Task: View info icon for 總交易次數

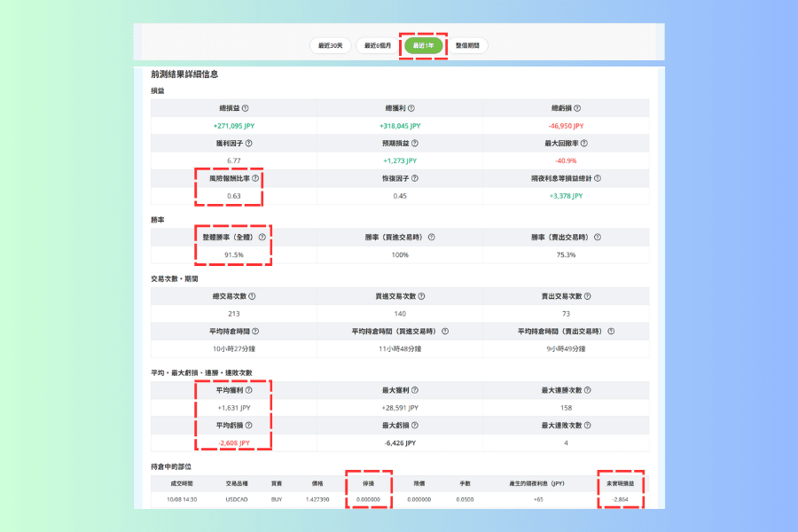Action: point(252,296)
